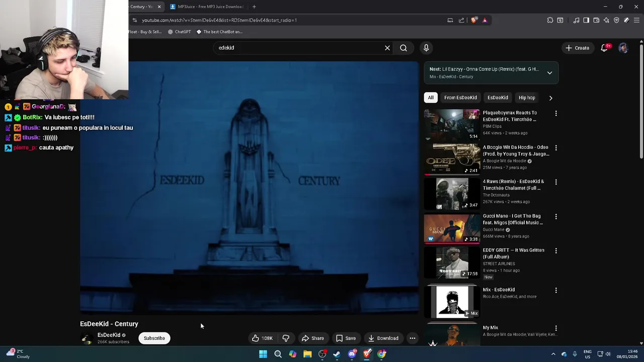Show more filter chips with right arrow
This screenshot has height=362, width=644.
click(x=550, y=98)
